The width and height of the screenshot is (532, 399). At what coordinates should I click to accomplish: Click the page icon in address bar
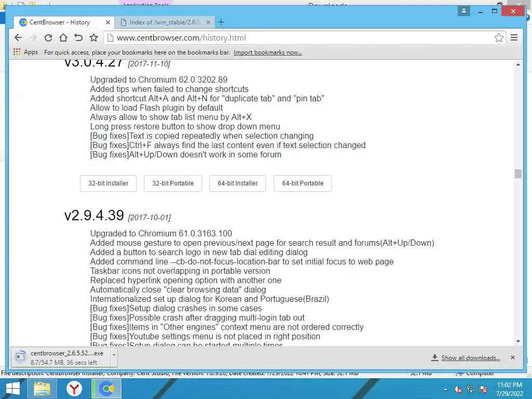click(110, 37)
